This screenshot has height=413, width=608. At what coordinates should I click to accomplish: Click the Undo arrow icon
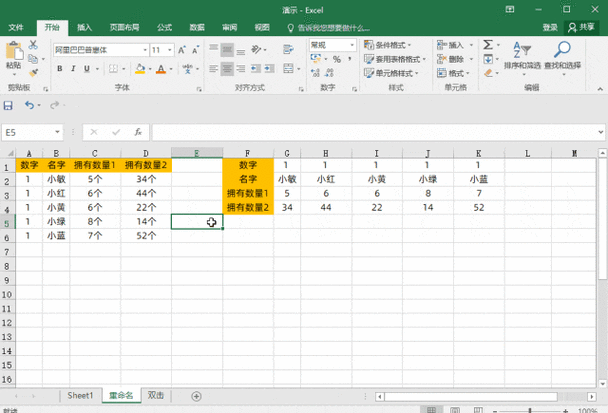29,105
